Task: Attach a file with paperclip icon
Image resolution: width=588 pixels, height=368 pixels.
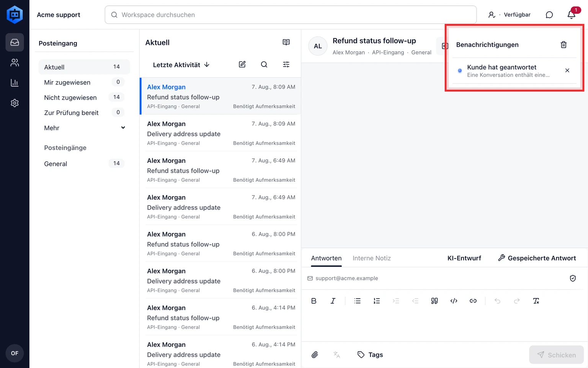Action: [x=315, y=355]
